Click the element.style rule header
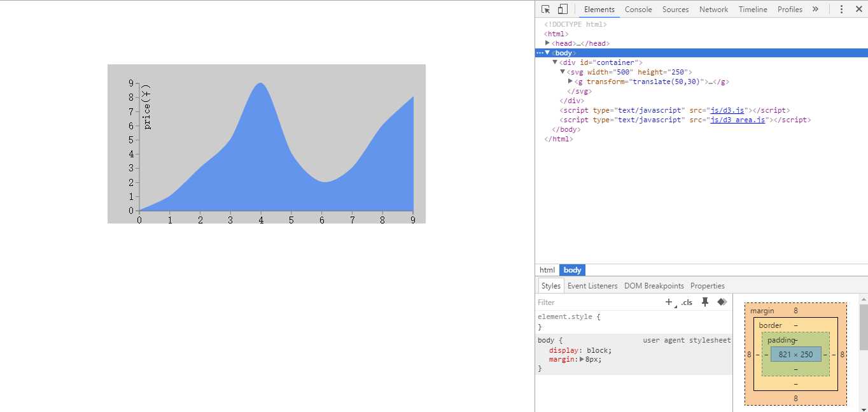 coord(569,316)
